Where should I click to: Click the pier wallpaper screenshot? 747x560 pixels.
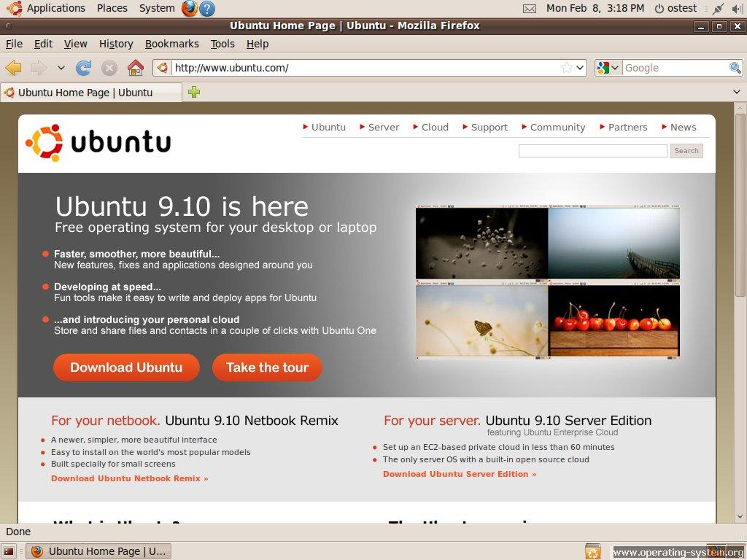click(x=614, y=242)
